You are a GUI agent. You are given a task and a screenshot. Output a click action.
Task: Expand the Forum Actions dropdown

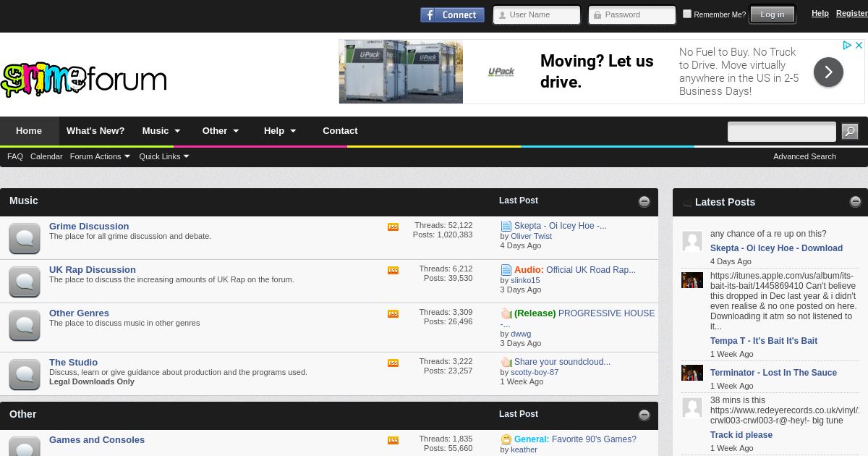[x=100, y=156]
